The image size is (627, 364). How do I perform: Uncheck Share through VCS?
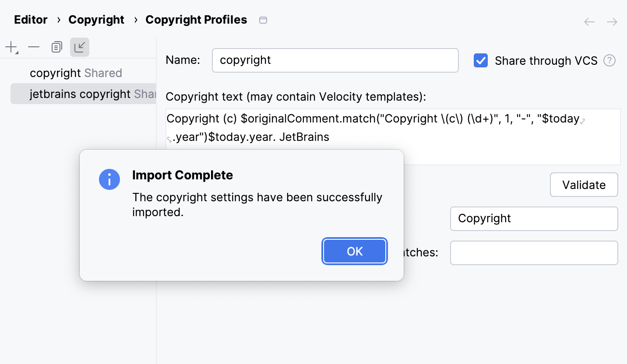click(480, 61)
